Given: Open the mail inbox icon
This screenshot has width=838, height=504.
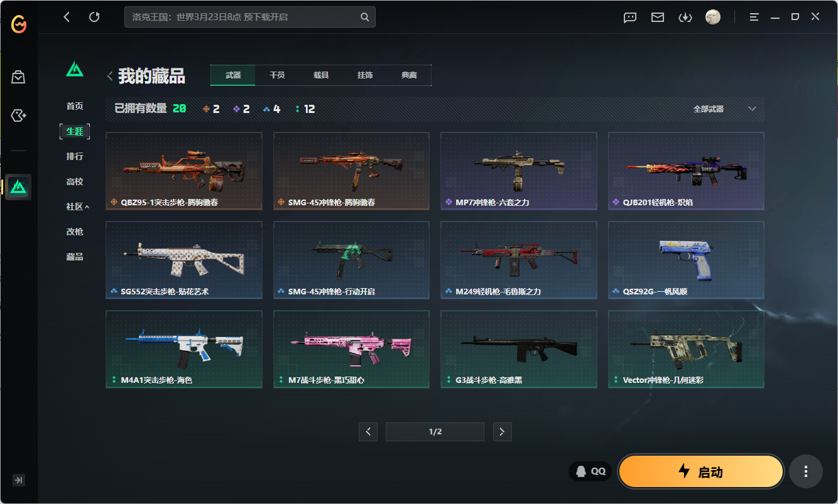Looking at the screenshot, I should coord(658,18).
